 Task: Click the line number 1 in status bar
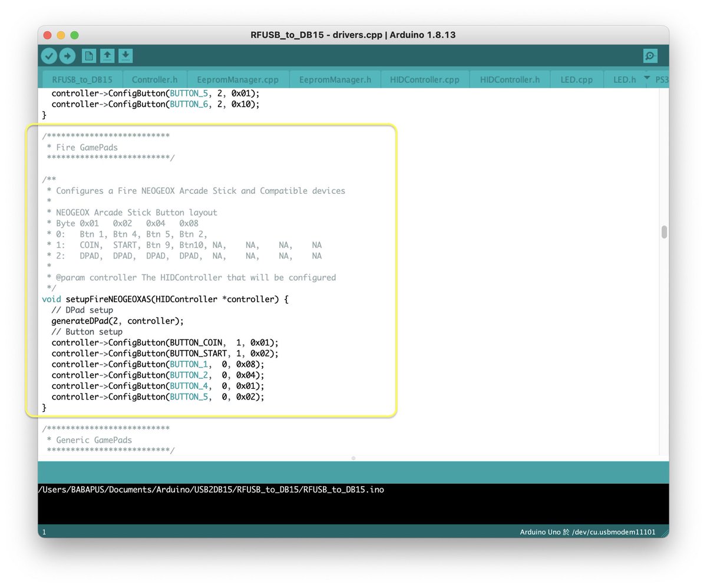point(44,532)
